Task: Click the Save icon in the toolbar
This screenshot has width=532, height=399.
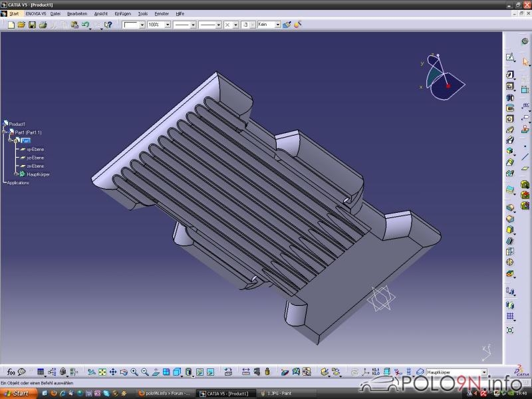Action: pyautogui.click(x=31, y=25)
